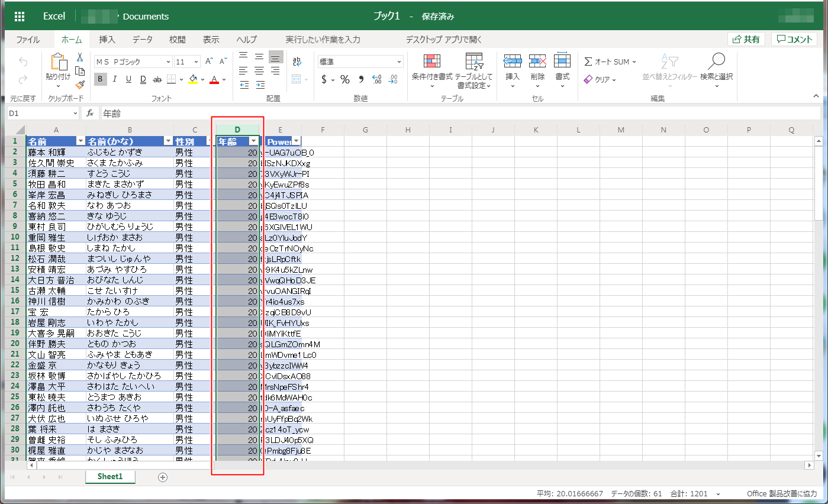Switch to the 校閲 tab
This screenshot has width=828, height=504.
pos(177,40)
